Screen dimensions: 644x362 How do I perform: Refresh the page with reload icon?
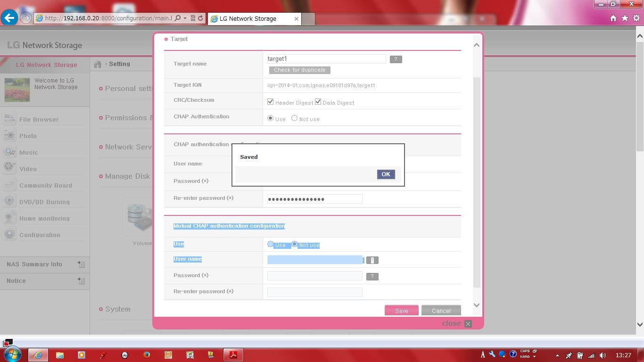pyautogui.click(x=200, y=18)
